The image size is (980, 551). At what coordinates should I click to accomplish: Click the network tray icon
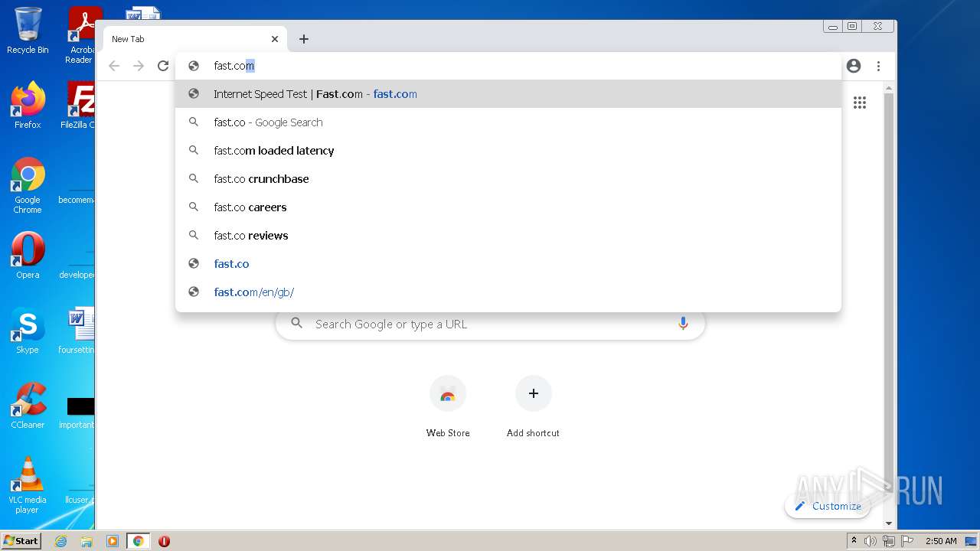[x=888, y=541]
